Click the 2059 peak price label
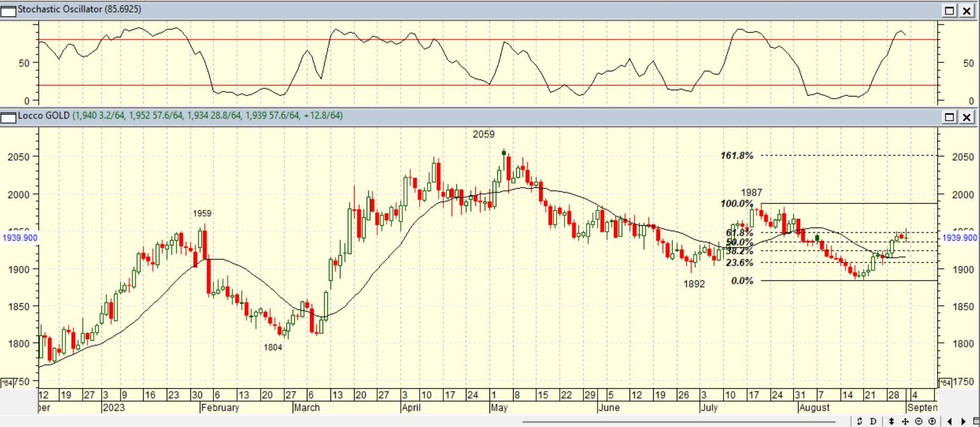The width and height of the screenshot is (980, 427). (x=483, y=134)
